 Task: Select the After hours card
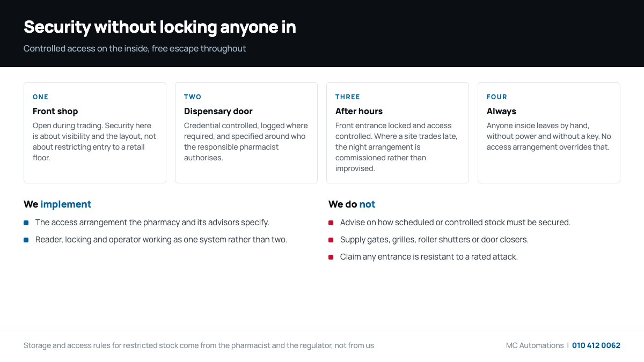tap(398, 132)
